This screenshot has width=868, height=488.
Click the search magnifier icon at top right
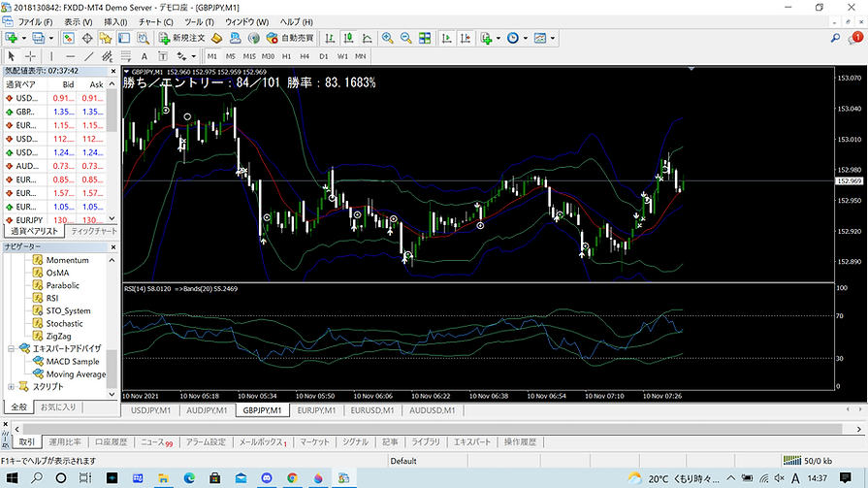[x=835, y=38]
